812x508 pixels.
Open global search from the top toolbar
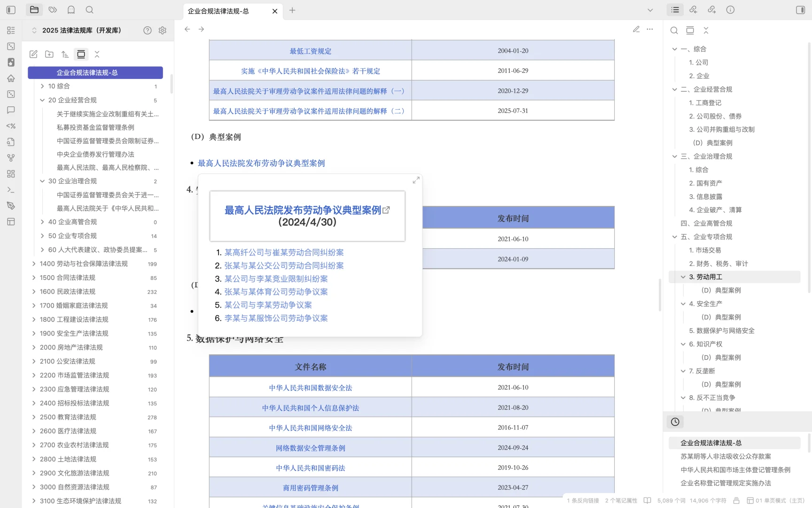click(89, 10)
